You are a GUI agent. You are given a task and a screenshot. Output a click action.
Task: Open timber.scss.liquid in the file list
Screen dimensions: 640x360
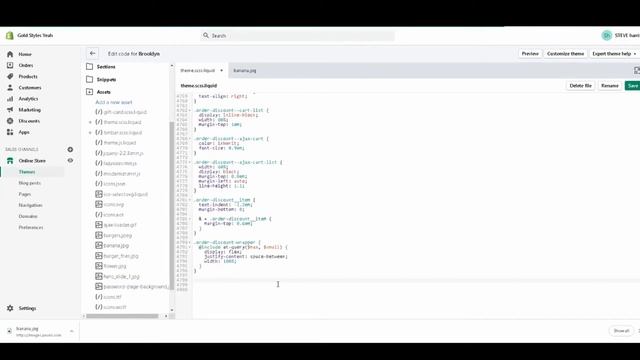click(123, 133)
